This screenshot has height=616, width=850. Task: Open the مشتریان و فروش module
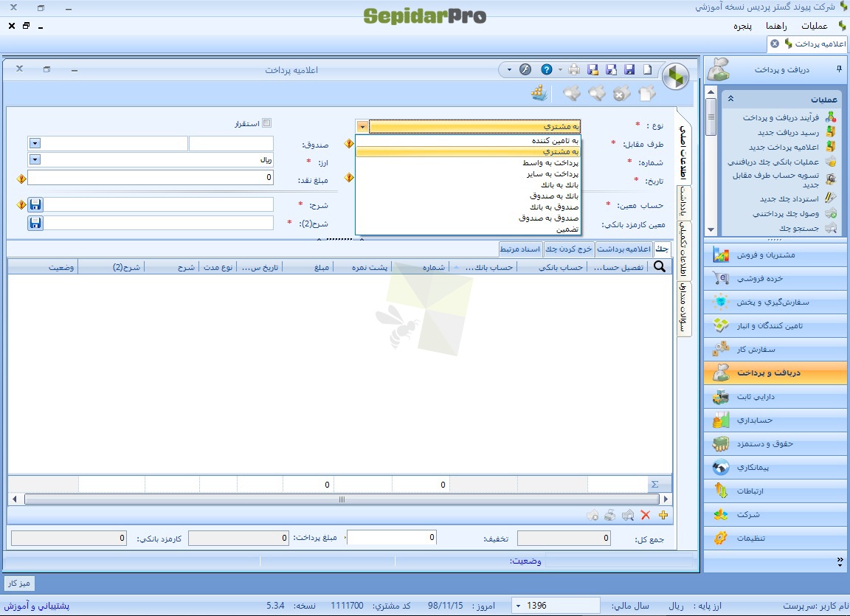[775, 255]
